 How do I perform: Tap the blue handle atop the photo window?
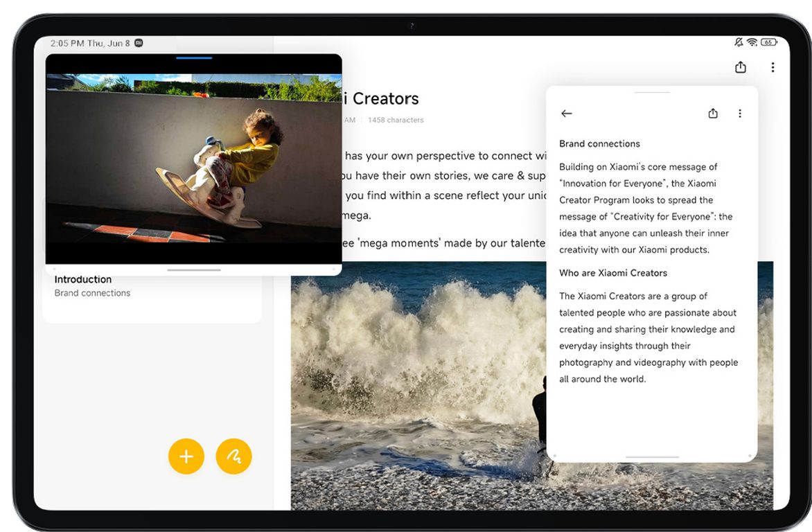[194, 58]
